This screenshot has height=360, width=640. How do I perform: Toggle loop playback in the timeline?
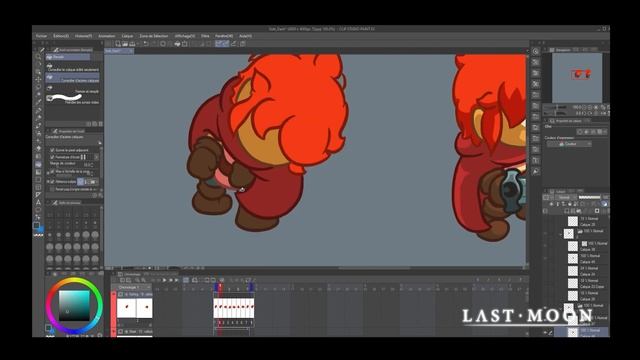(186, 280)
